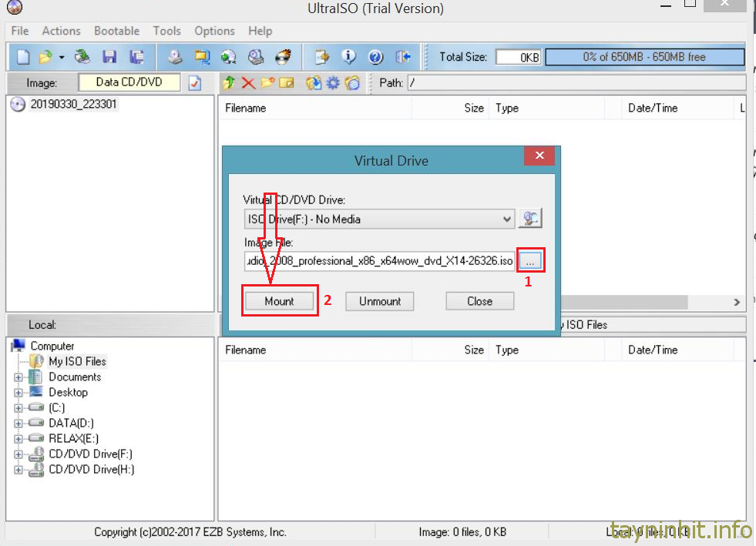Click the blue question mark help icon
The image size is (756, 546).
(x=375, y=57)
